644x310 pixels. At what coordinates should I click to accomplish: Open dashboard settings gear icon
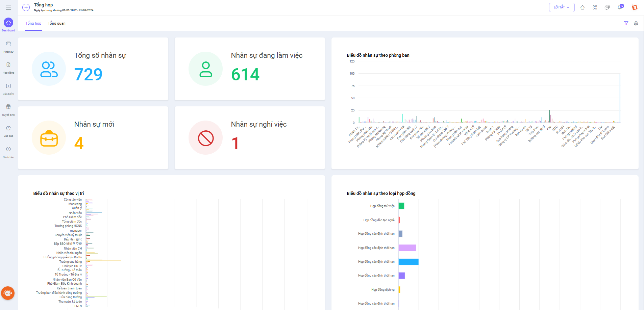coord(636,23)
